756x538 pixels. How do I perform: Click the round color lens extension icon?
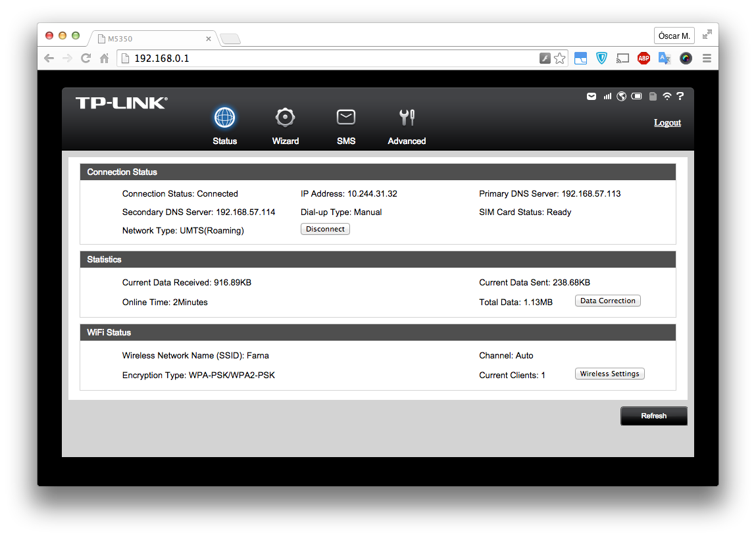click(x=686, y=59)
